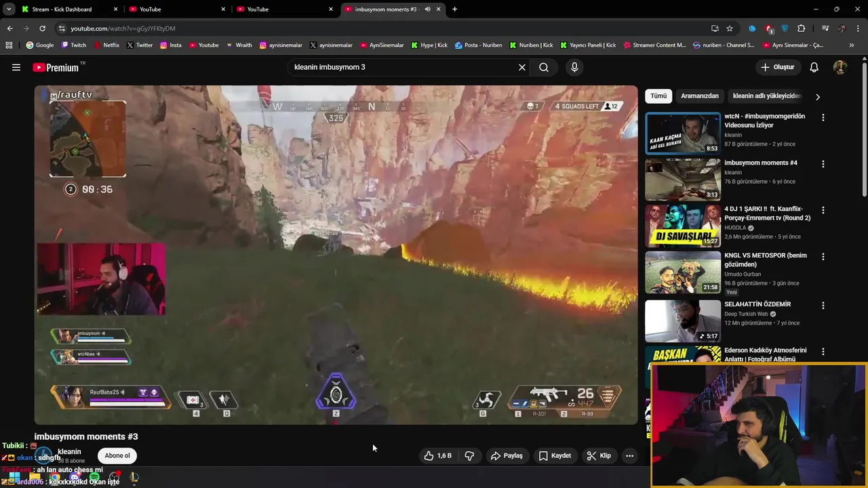The width and height of the screenshot is (868, 488).
Task: Click the Oluştur create button
Action: [x=778, y=67]
